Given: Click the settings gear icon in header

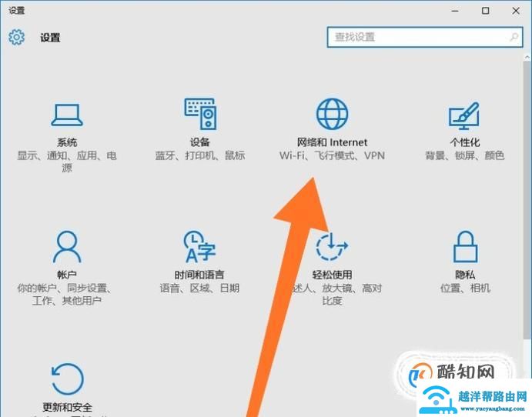Looking at the screenshot, I should [17, 37].
